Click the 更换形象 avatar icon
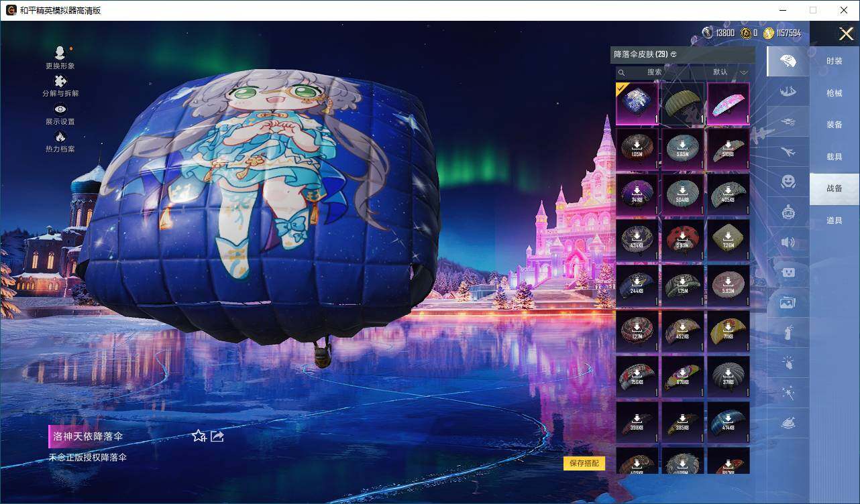The image size is (860, 504). point(60,53)
